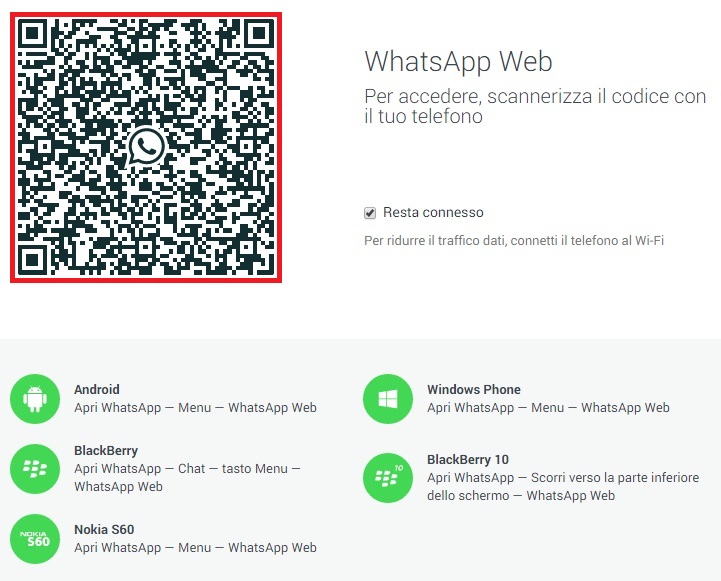The image size is (721, 581).
Task: Click the BlackBerry 10 platform title
Action: 468,460
